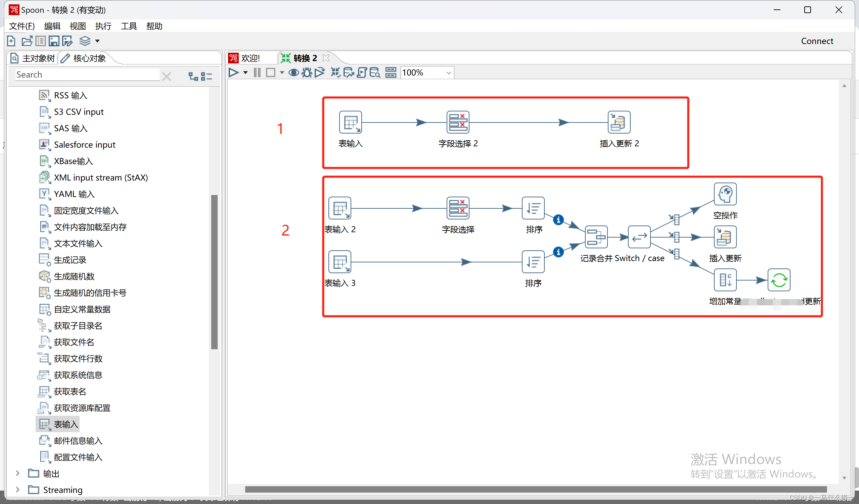Toggle the execution results pane icon
The image size is (859, 504).
point(391,73)
